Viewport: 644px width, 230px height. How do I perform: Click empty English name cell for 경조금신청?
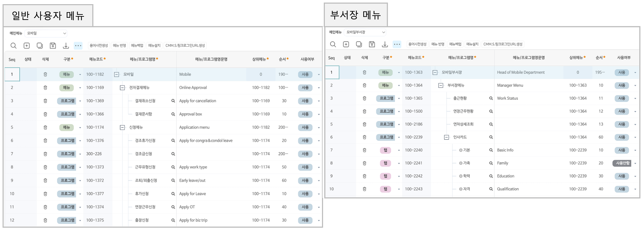pos(212,154)
